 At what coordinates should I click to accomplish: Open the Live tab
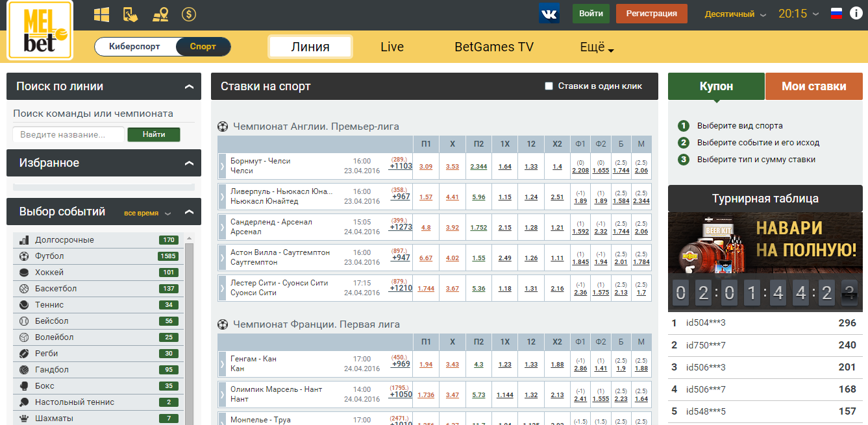coord(392,47)
